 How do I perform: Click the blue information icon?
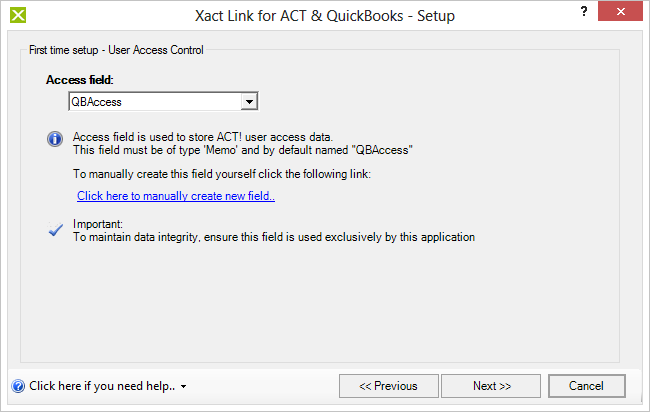55,139
